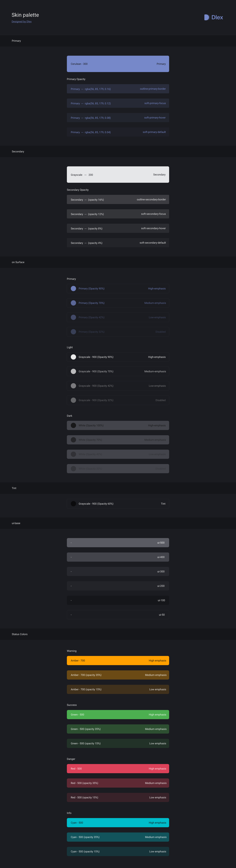Screen dimensions: 236x868
Task: Select the Primary Medium-emphasis label
Action: click(x=155, y=303)
